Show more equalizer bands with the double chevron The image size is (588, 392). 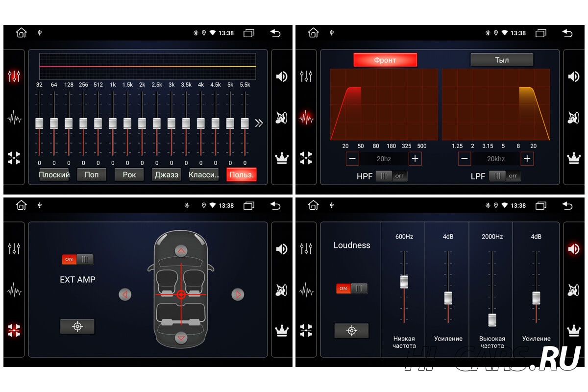point(259,123)
